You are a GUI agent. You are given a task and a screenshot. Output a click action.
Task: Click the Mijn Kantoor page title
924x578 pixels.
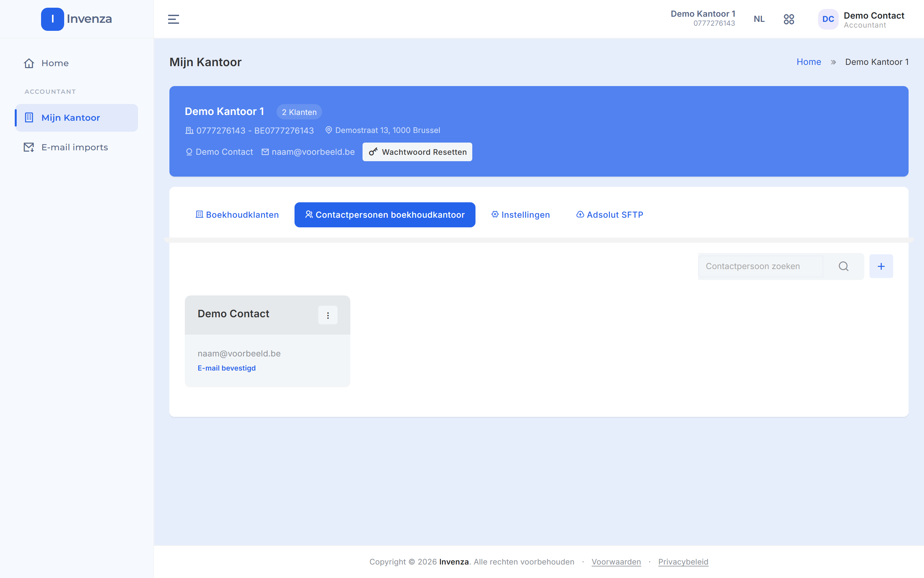205,62
